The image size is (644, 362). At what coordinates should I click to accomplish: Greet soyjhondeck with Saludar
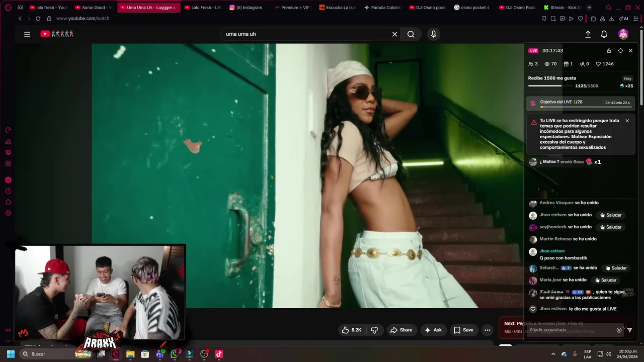point(610,227)
